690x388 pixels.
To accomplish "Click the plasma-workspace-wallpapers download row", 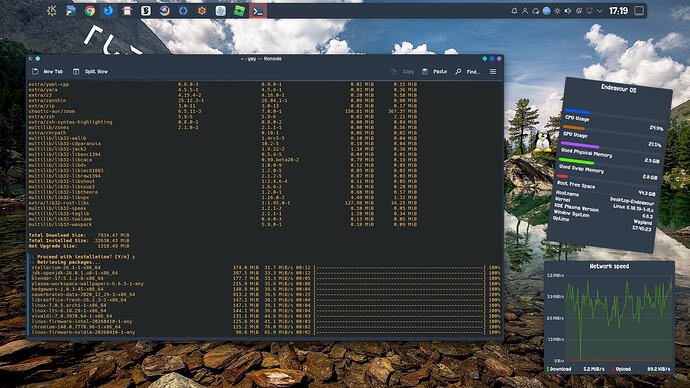I will pos(266,284).
